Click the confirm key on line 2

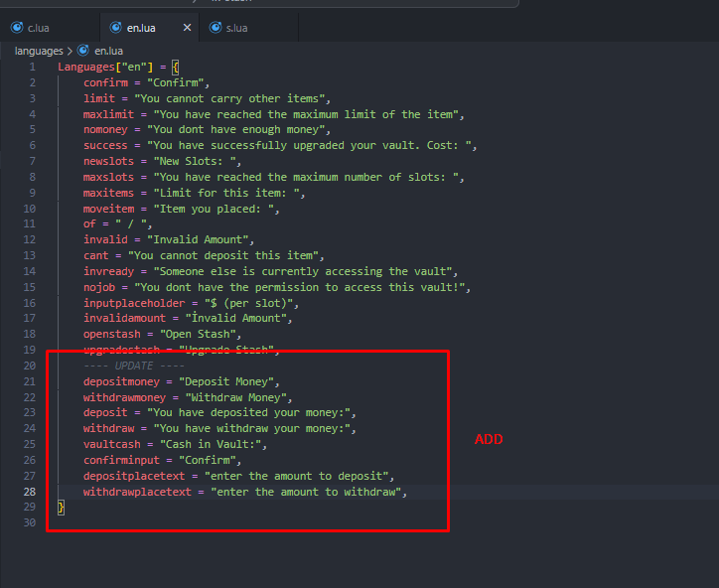click(105, 82)
